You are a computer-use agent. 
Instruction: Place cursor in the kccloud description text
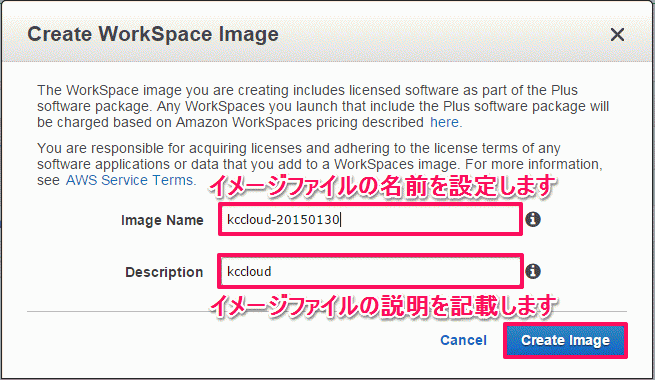pyautogui.click(x=249, y=271)
